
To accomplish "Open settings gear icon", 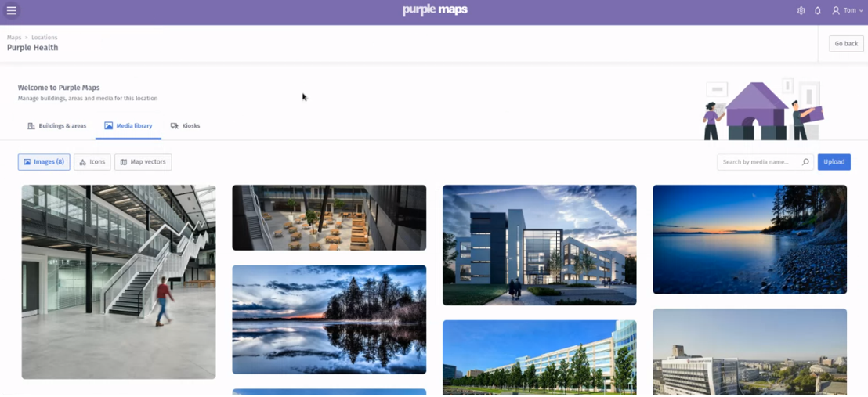I will (x=801, y=10).
